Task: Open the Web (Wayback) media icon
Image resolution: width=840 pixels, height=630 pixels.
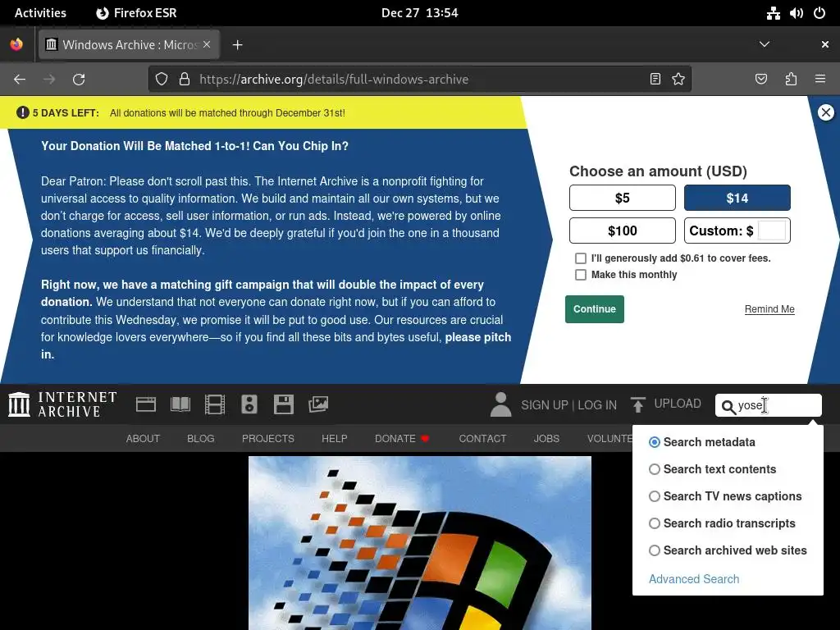Action: click(146, 404)
